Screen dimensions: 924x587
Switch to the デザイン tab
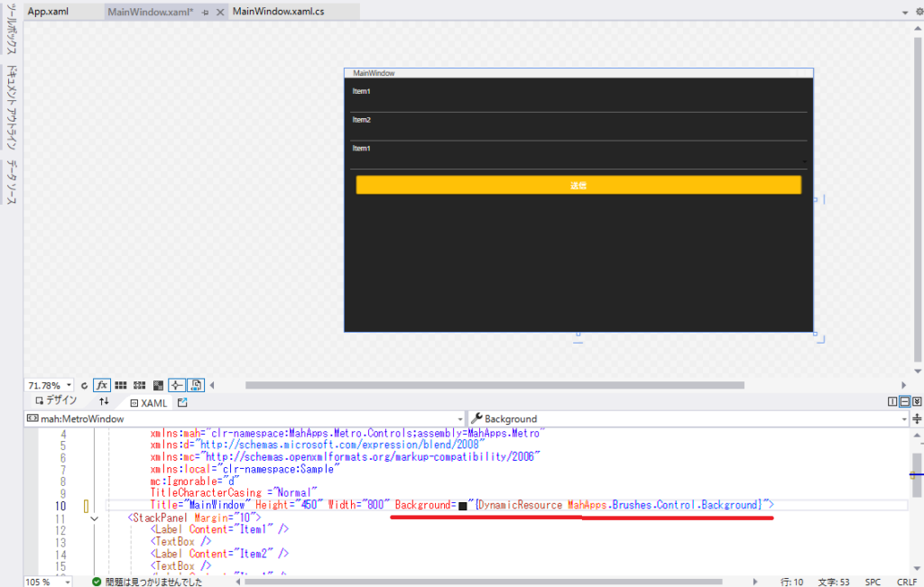tap(56, 401)
